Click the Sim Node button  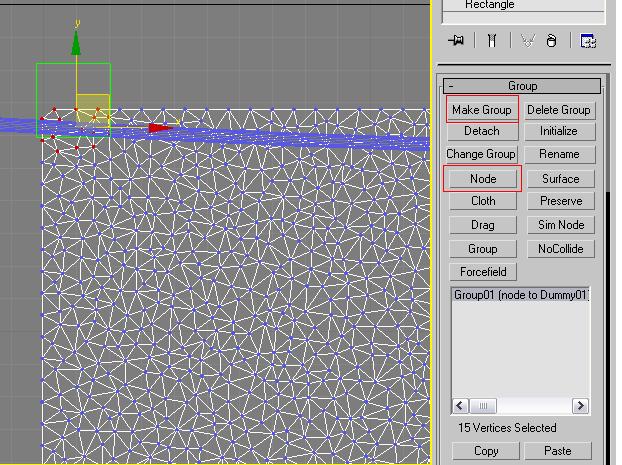(560, 225)
